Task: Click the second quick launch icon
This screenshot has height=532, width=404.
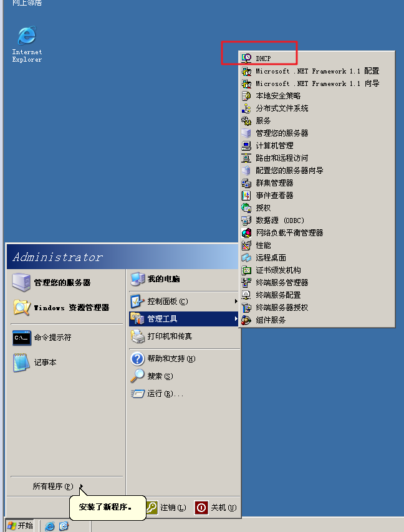Action: coord(64,526)
